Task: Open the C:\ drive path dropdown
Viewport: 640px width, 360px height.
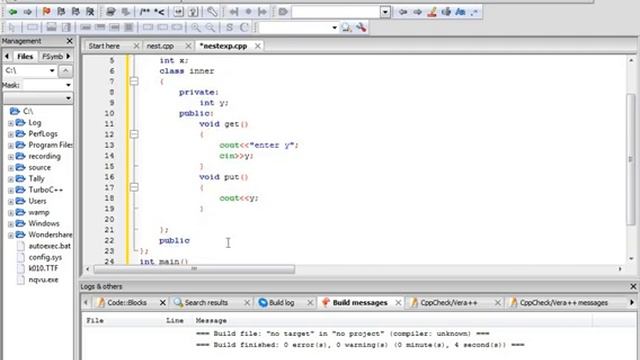Action: [52, 71]
